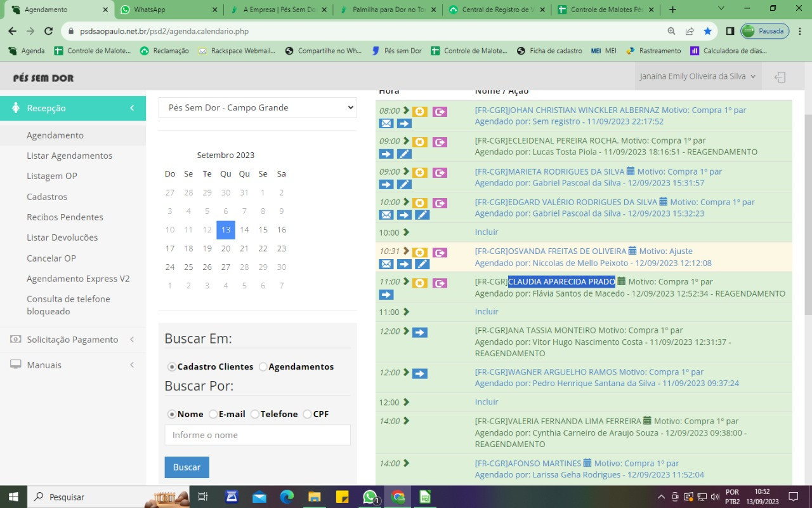Click yellow cancel icon in Ecleidenal Pereira row
Screen dimensions: 812x508
(x=419, y=142)
